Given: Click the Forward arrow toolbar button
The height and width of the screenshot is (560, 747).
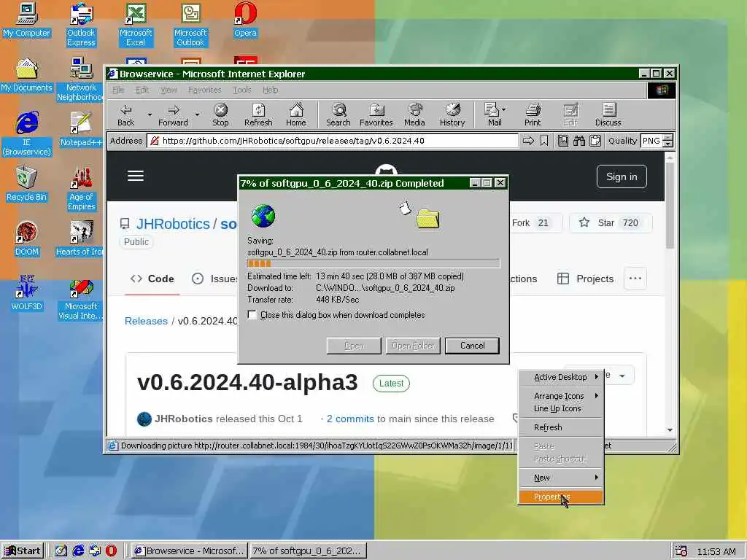Looking at the screenshot, I should (x=173, y=114).
